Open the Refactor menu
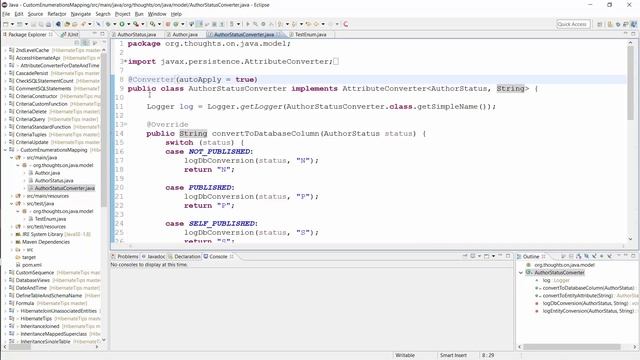 click(57, 14)
